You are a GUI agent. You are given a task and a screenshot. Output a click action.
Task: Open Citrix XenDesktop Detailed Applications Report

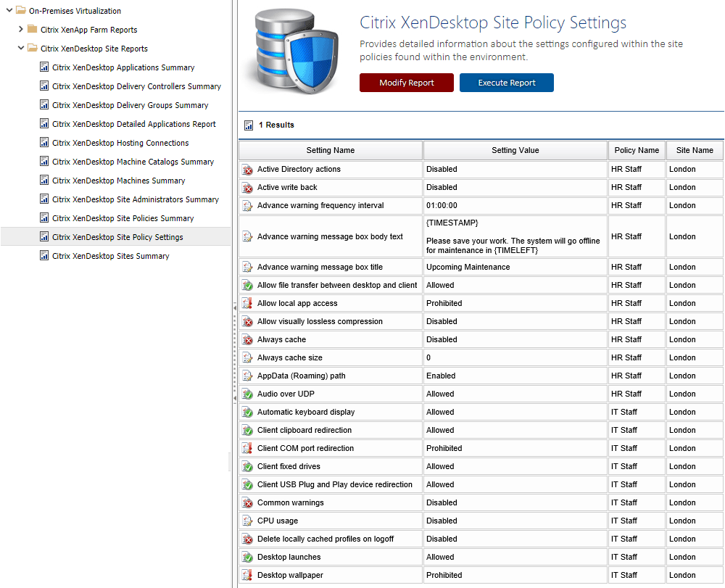click(x=133, y=124)
